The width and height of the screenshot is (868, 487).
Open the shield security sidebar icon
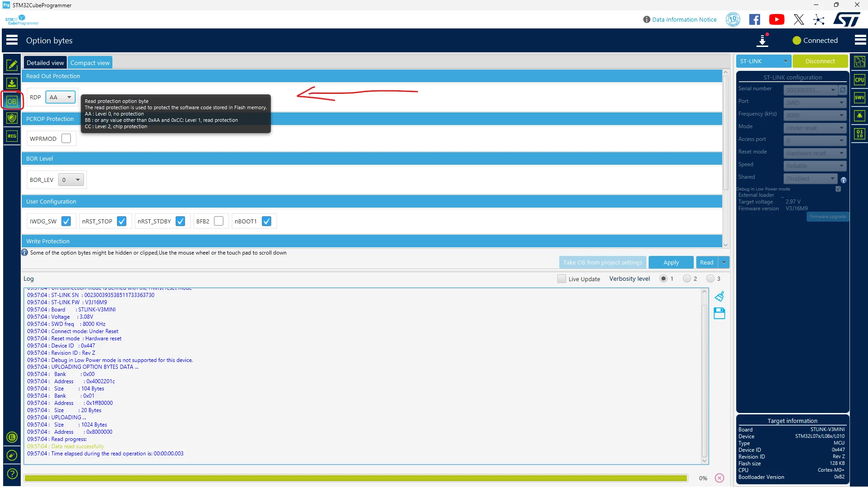point(12,118)
